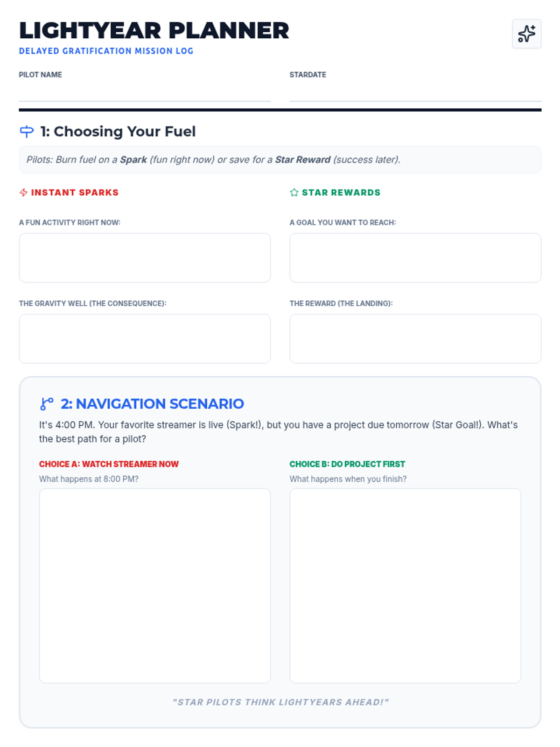This screenshot has width=560, height=747.
Task: Click the 'Star pilots think lightyears ahead' quote
Action: pyautogui.click(x=280, y=702)
